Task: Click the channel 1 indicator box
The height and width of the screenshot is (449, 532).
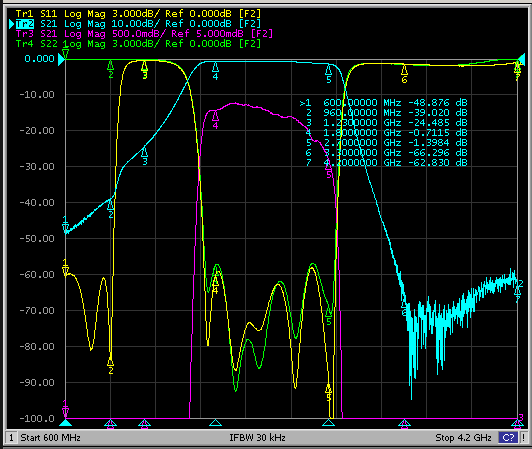Action: click(11, 437)
